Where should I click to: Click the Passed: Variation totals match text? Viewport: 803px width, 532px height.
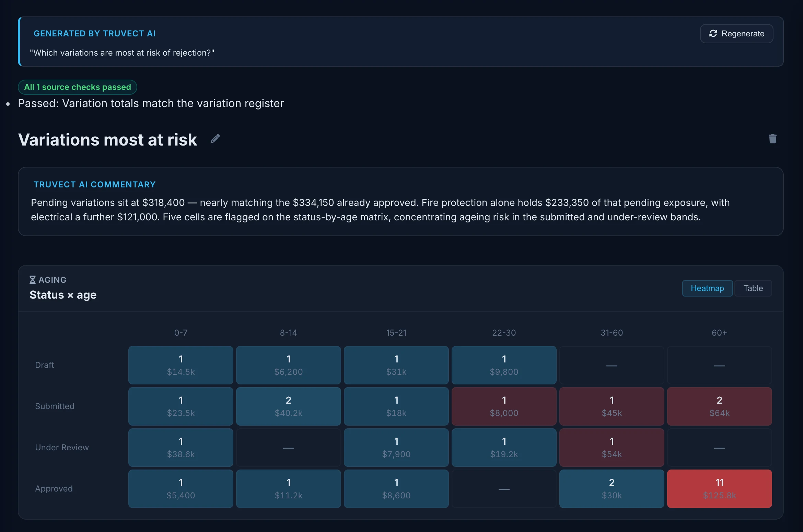coord(151,103)
